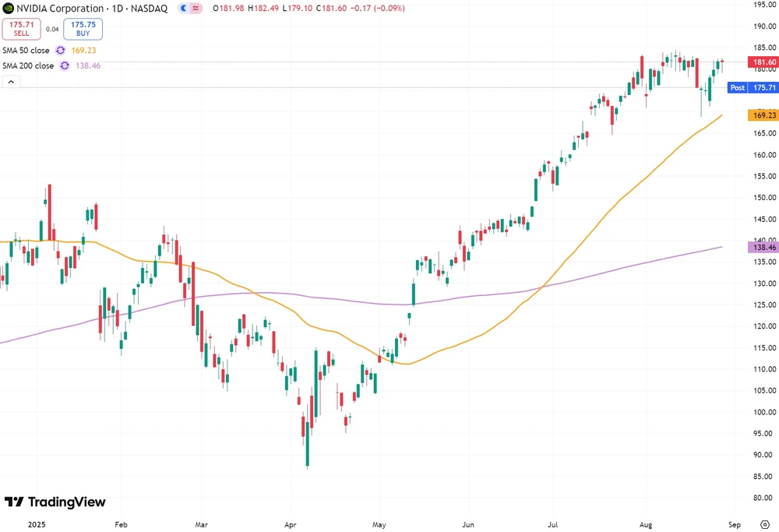Screen dimensions: 779x532
Task: Click the BUY 175.75 button
Action: (83, 30)
